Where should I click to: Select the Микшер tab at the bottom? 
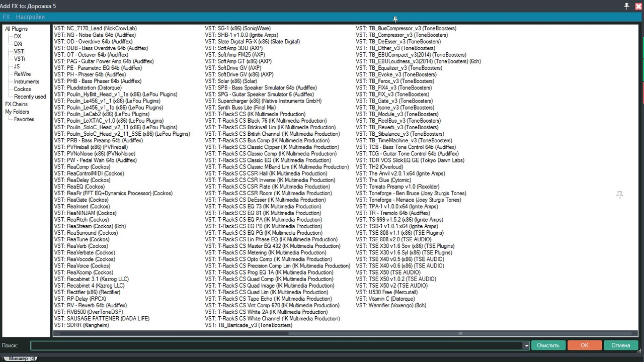coord(19,358)
